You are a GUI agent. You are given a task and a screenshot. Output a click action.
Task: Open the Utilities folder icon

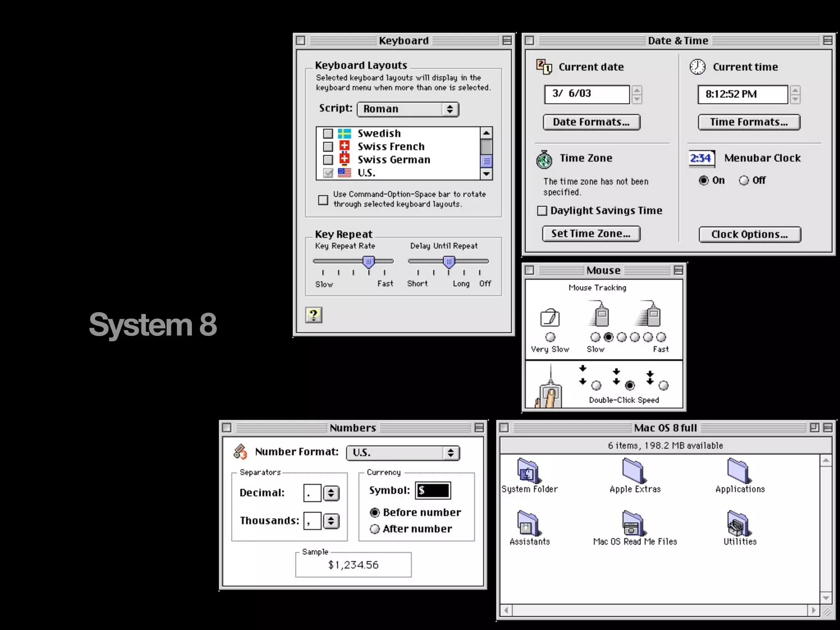point(739,523)
